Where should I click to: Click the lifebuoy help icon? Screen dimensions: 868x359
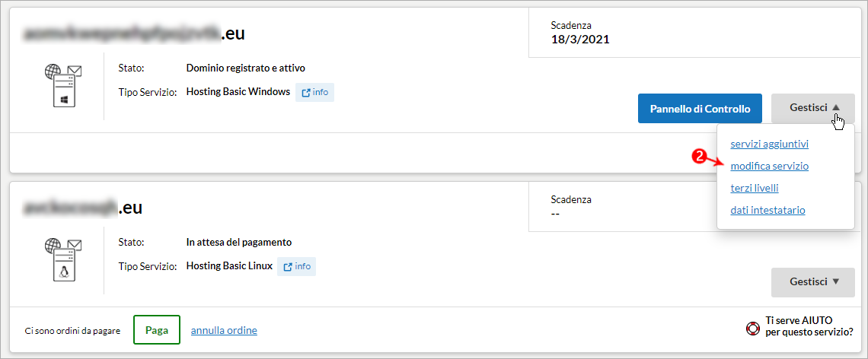tap(753, 329)
